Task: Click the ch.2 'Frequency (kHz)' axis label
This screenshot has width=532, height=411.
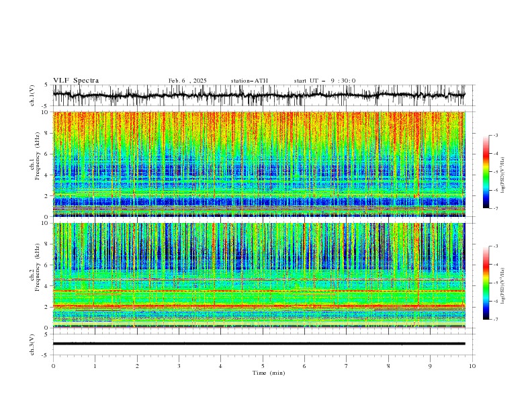Action: [37, 267]
